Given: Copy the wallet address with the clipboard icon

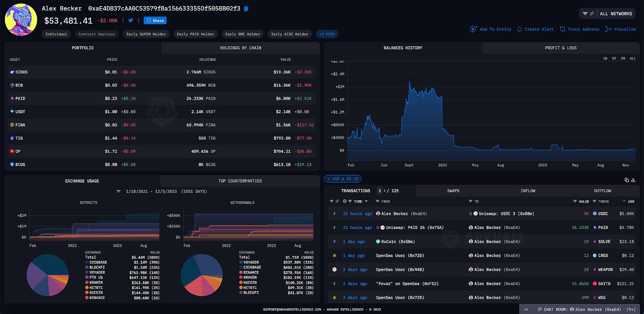Looking at the screenshot, I should click(x=246, y=8).
